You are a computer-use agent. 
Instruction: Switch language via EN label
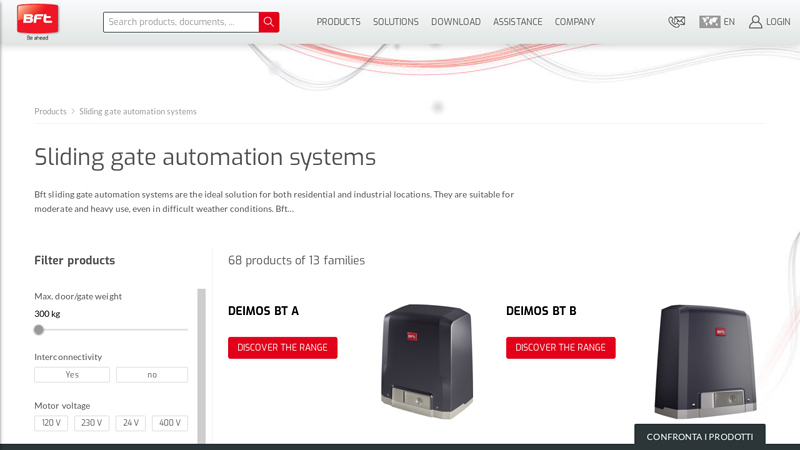pyautogui.click(x=729, y=22)
